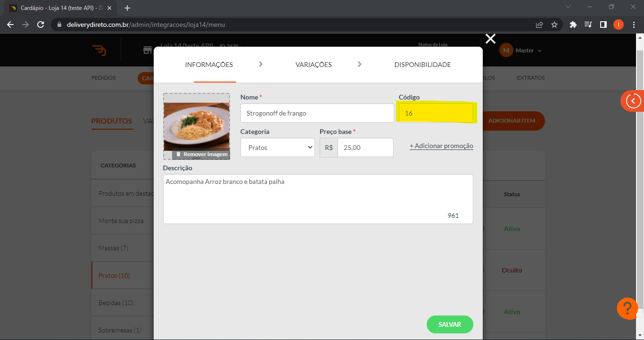Click the Nome field with Strogonoff de frango
Screen dimensions: 644x340
pyautogui.click(x=317, y=113)
